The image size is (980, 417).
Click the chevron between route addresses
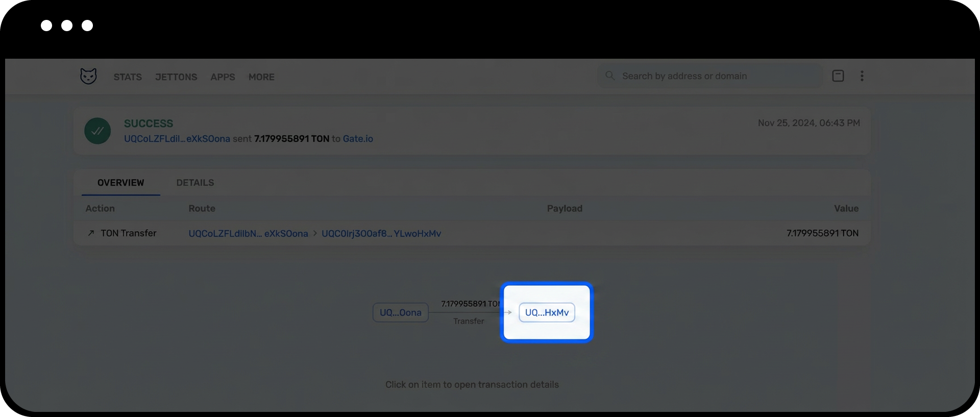(x=315, y=233)
